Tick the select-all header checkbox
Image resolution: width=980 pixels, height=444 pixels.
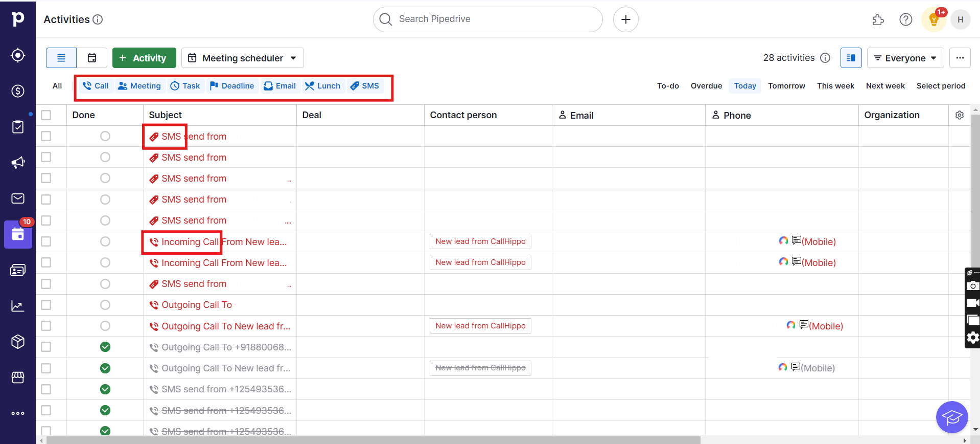tap(46, 115)
